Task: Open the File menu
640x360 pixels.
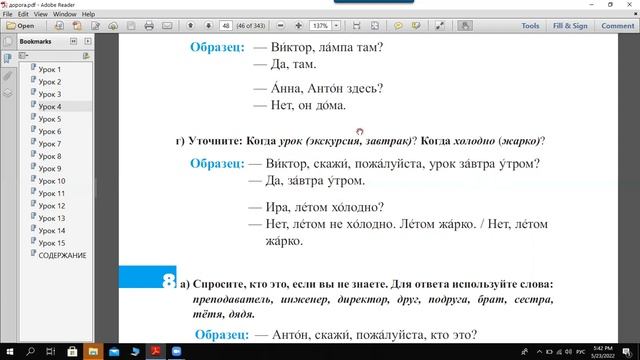Action: 7,14
